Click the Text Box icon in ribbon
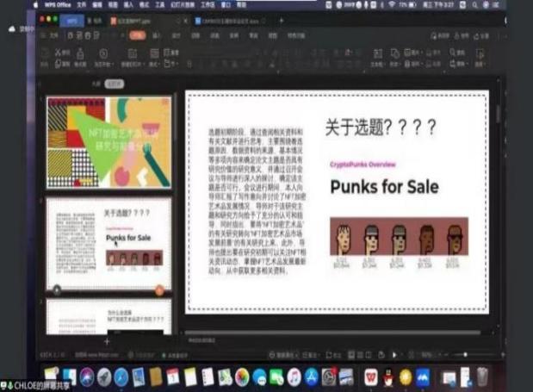Image resolution: width=533 pixels, height=392 pixels. tap(378, 53)
